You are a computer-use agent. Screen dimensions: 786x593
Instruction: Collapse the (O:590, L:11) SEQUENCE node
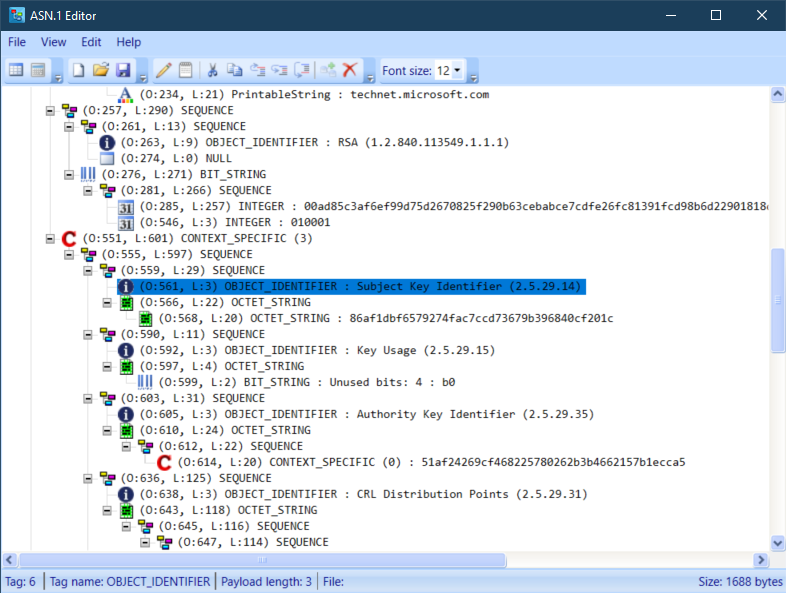(88, 334)
